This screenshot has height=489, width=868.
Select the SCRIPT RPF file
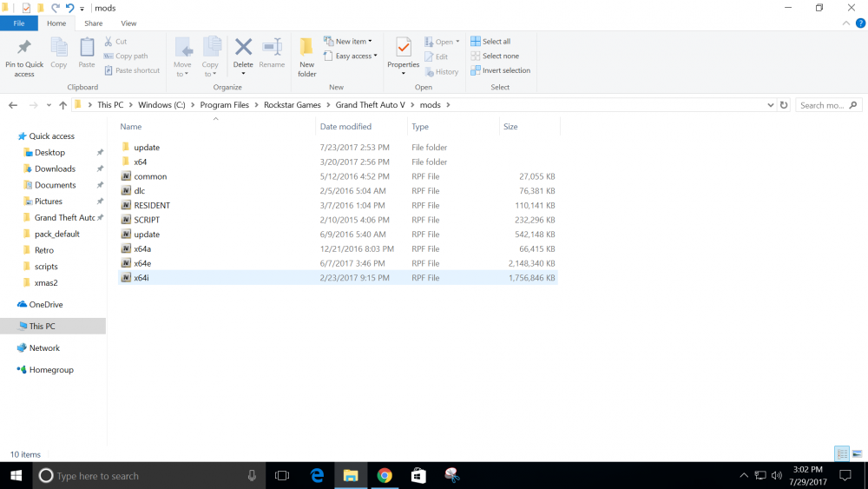[x=147, y=220]
